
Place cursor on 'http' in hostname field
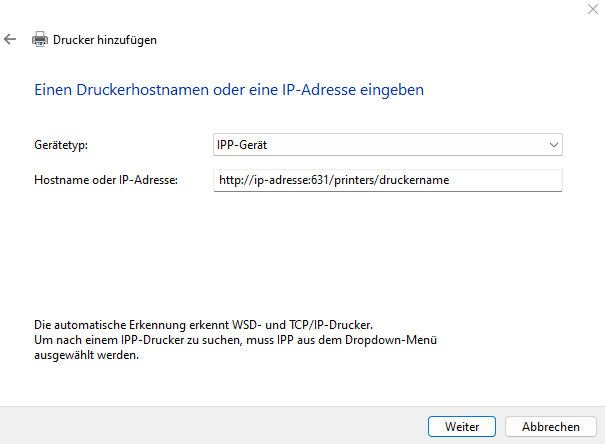229,180
